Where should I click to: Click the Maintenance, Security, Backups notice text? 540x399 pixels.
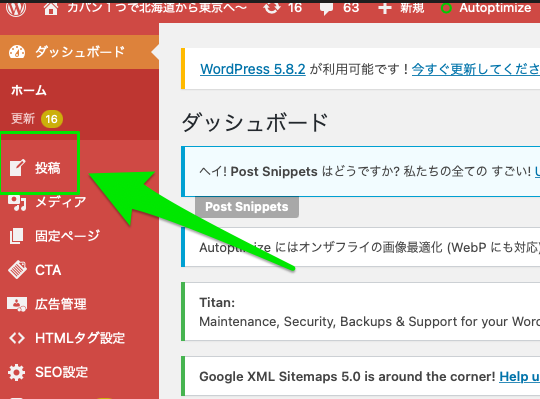(370, 322)
